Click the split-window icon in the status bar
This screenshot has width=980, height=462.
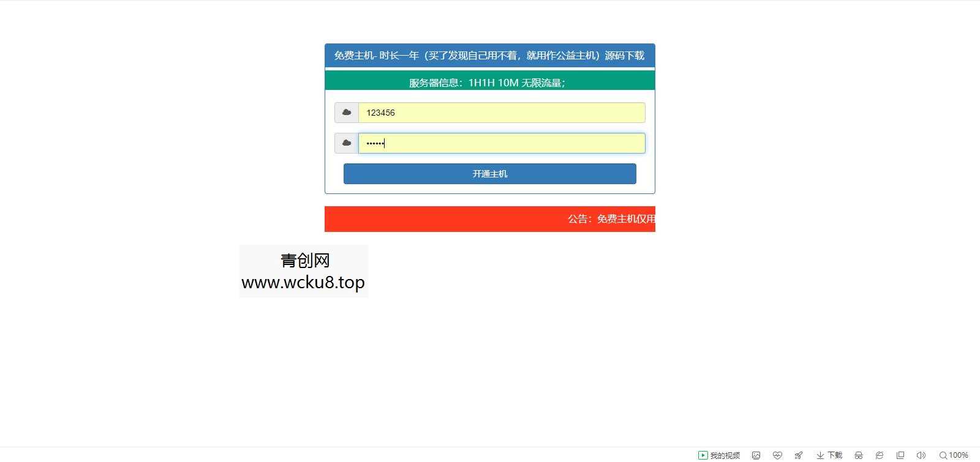[x=900, y=455]
